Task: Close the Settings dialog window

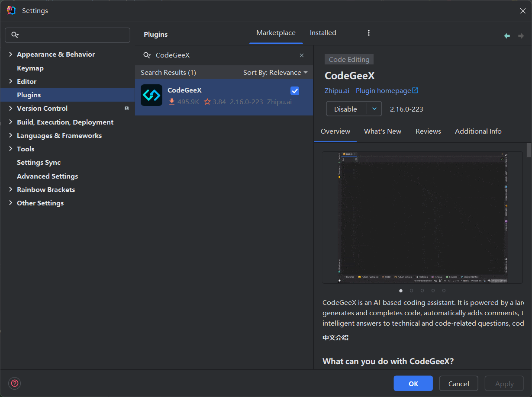Action: point(522,11)
